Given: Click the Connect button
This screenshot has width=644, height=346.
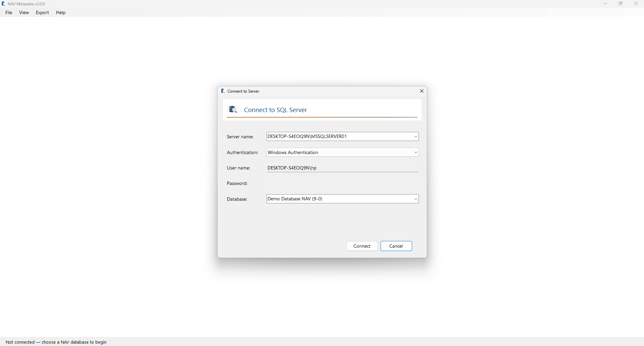Looking at the screenshot, I should [362, 246].
